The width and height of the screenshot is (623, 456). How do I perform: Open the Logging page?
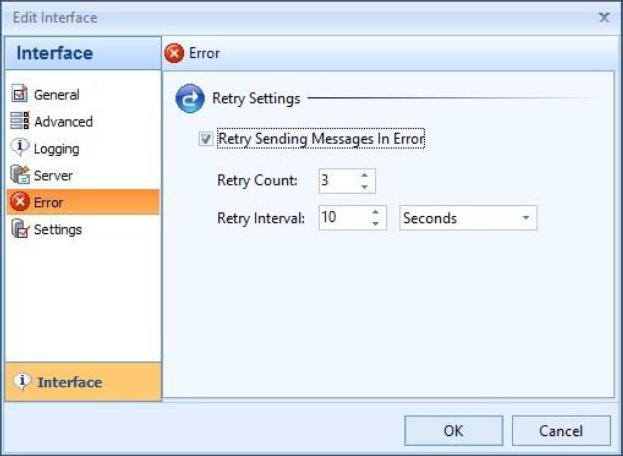click(x=57, y=149)
